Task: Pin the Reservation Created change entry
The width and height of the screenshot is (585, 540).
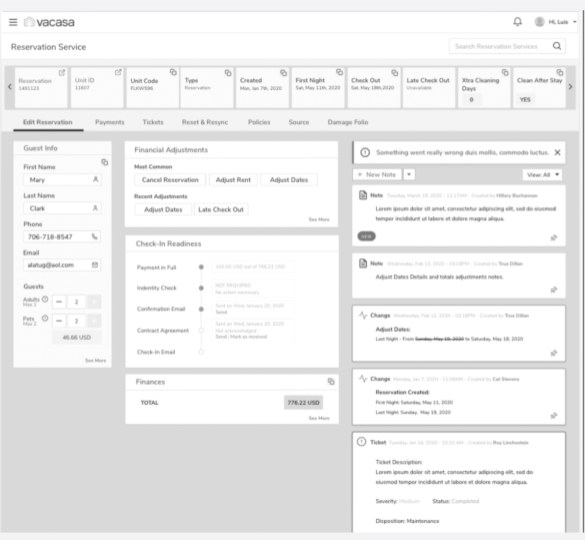Action: click(x=554, y=416)
